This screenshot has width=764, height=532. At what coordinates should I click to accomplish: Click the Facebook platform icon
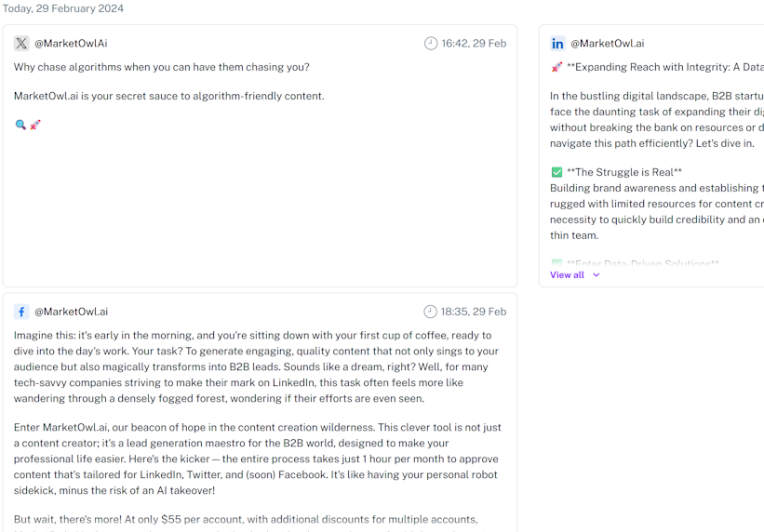pyautogui.click(x=21, y=312)
